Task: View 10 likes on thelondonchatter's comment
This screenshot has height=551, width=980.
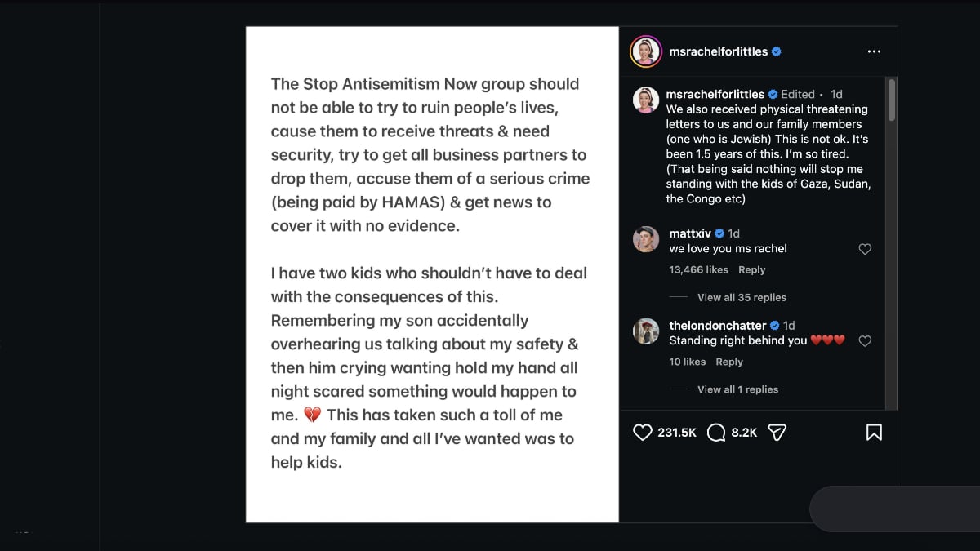Action: (x=687, y=362)
